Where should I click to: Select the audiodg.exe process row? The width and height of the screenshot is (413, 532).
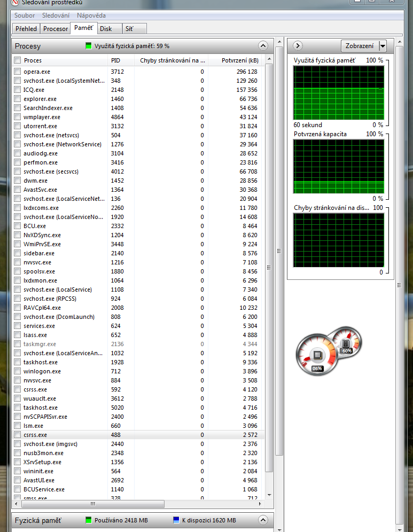pyautogui.click(x=138, y=153)
